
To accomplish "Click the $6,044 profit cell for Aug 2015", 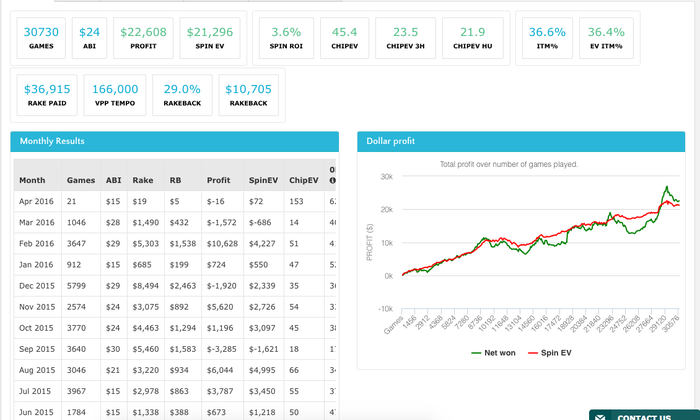I will click(x=222, y=370).
